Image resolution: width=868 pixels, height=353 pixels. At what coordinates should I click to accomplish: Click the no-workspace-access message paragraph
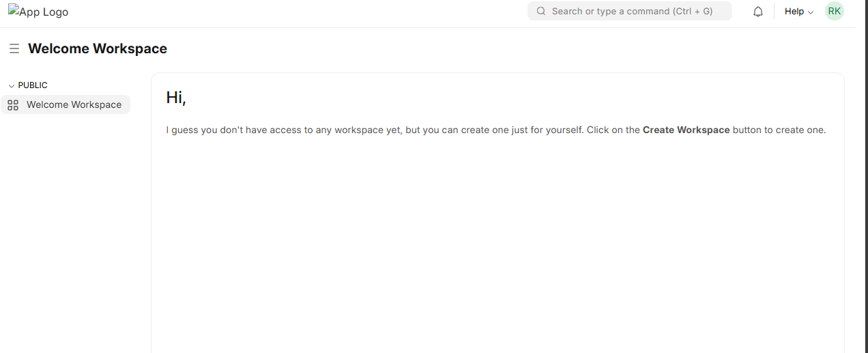tap(496, 130)
